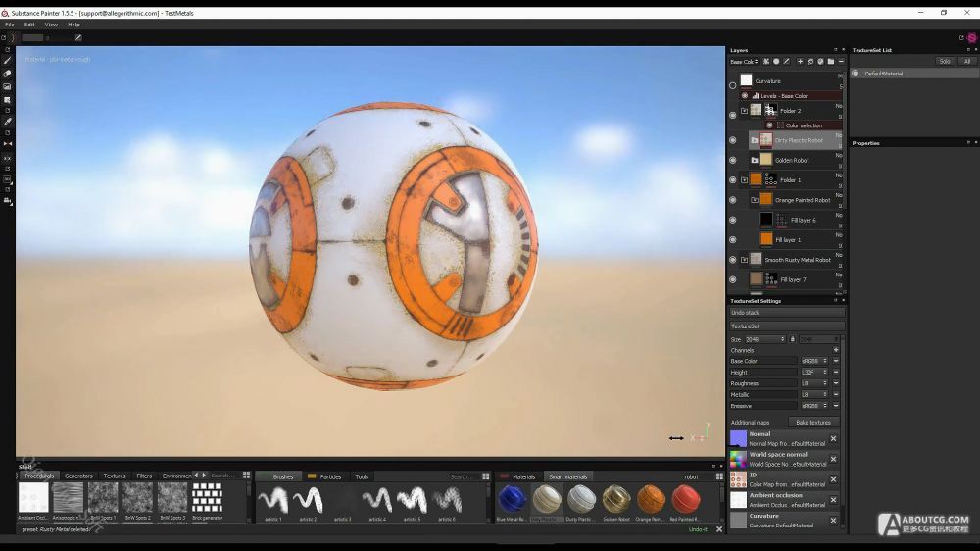Viewport: 980px width, 551px height.
Task: Remove the Metallic channel
Action: tap(836, 395)
